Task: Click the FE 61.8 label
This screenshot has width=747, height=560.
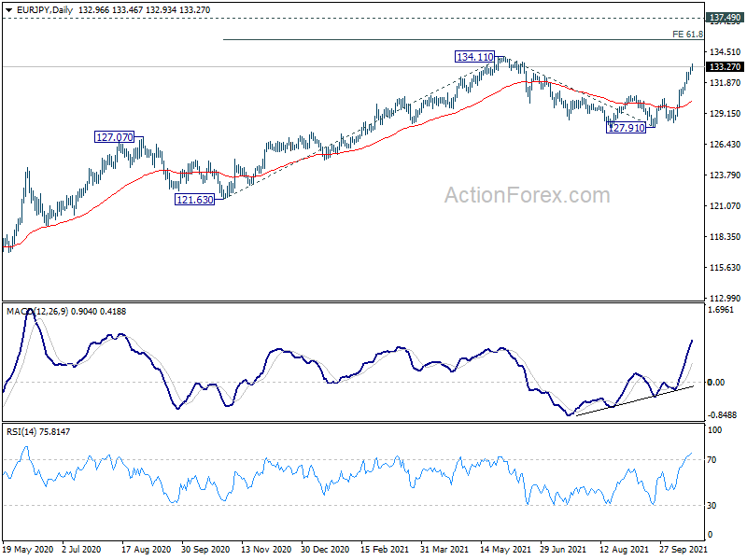Action: [687, 35]
